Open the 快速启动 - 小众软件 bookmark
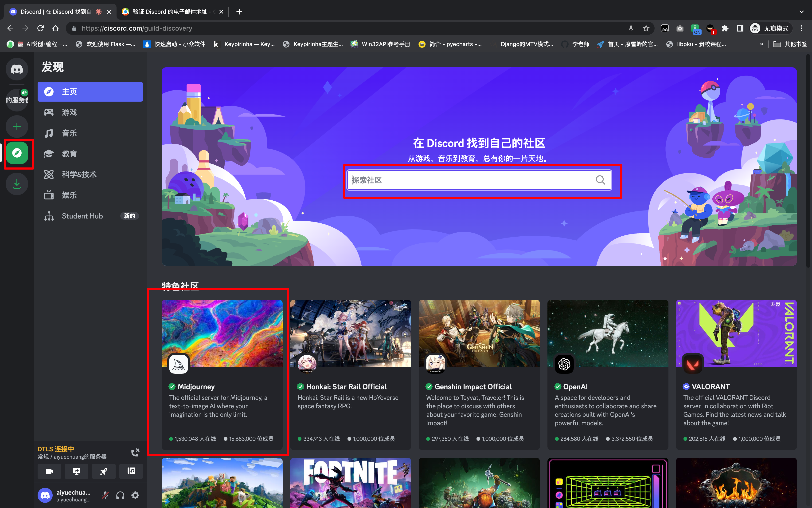812x508 pixels. (175, 44)
